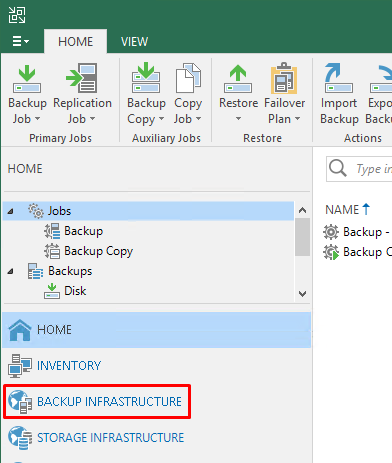This screenshot has width=392, height=463.
Task: Open the main application menu dropdown
Action: pos(21,41)
